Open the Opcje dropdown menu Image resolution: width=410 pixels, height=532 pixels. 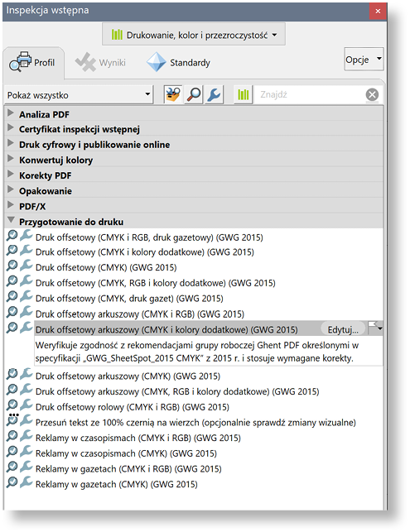pyautogui.click(x=364, y=60)
